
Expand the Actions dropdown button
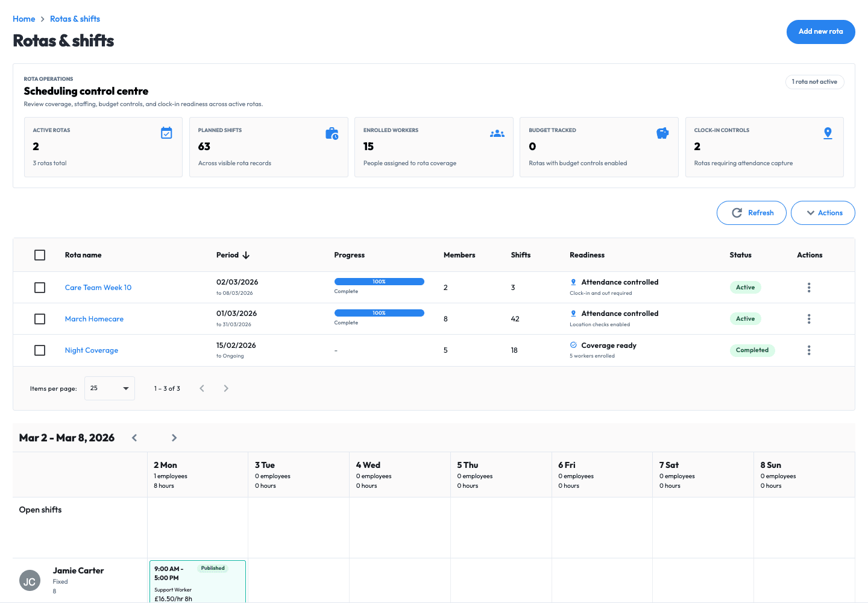click(x=823, y=213)
